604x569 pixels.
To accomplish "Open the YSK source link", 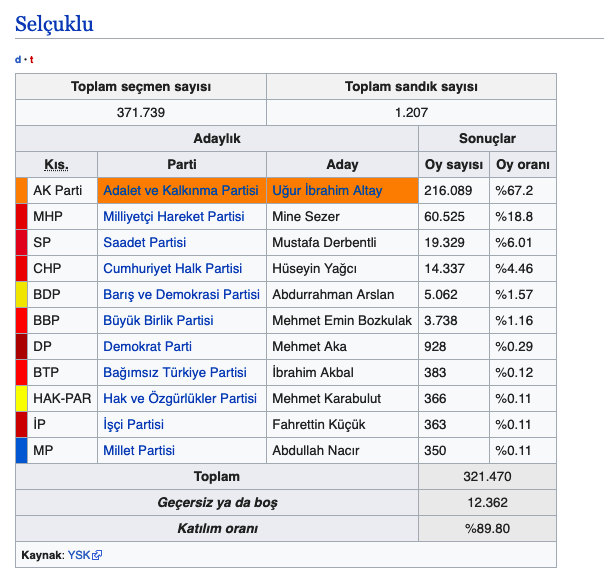I will click(x=79, y=555).
